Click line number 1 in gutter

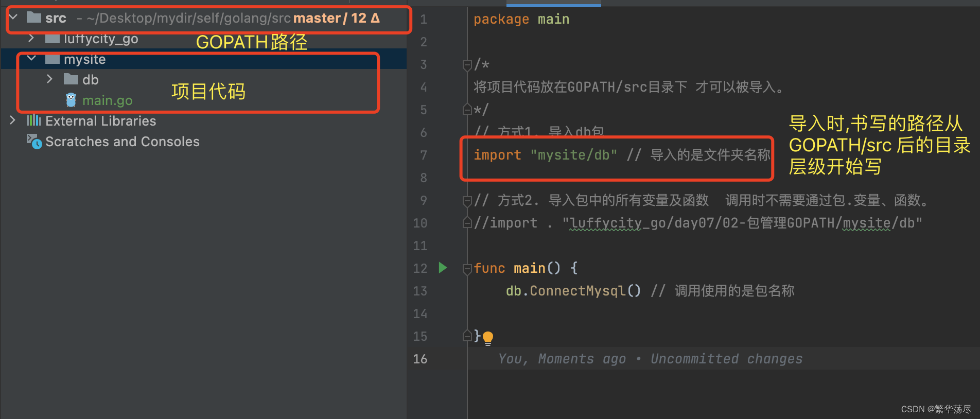424,19
